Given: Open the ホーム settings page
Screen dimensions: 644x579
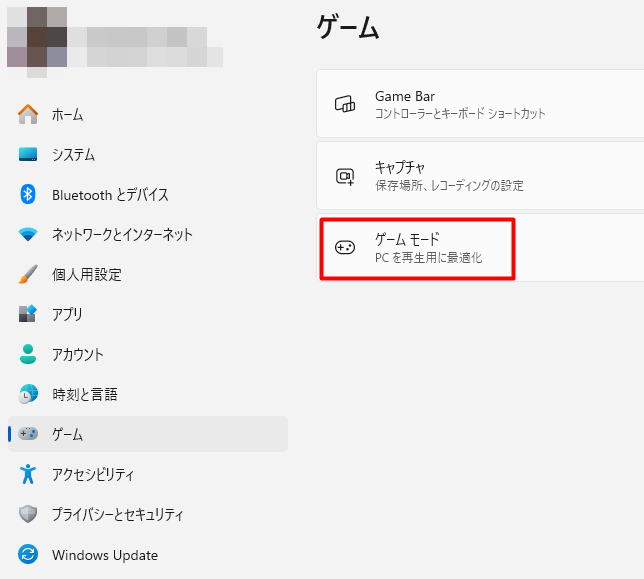Looking at the screenshot, I should pos(148,114).
